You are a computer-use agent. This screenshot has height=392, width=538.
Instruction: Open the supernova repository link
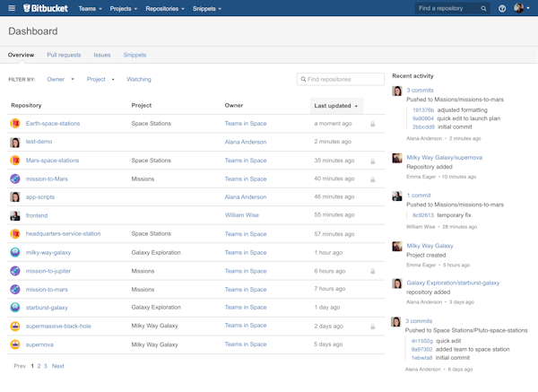point(39,344)
